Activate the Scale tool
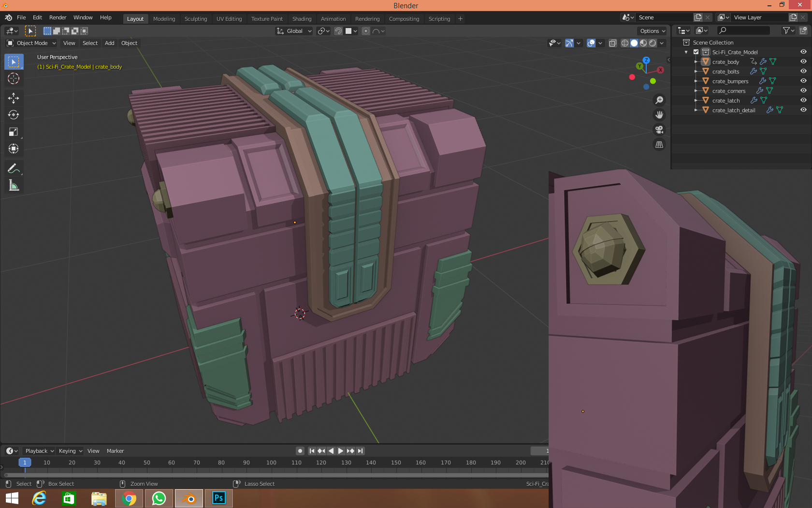 point(14,131)
